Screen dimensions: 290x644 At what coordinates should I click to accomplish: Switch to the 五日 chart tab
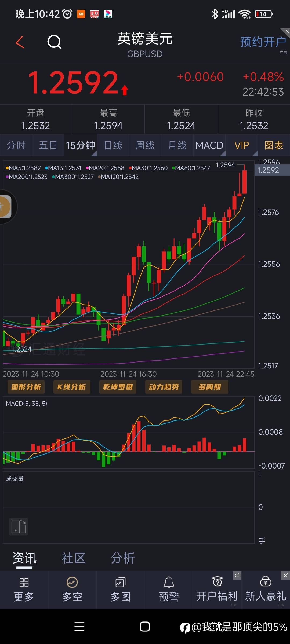pyautogui.click(x=48, y=145)
